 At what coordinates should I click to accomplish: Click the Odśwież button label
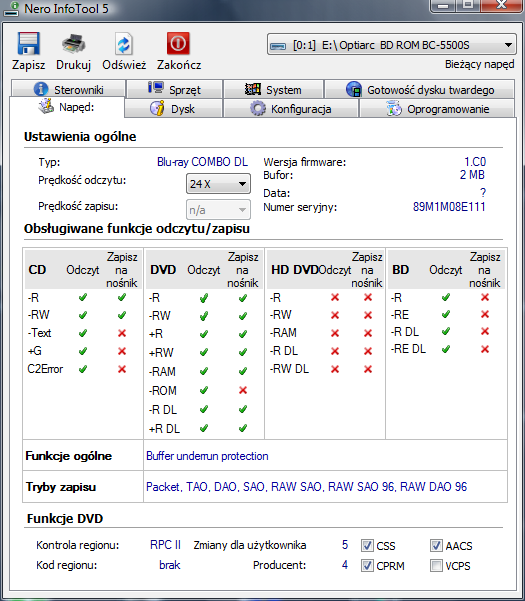(124, 65)
